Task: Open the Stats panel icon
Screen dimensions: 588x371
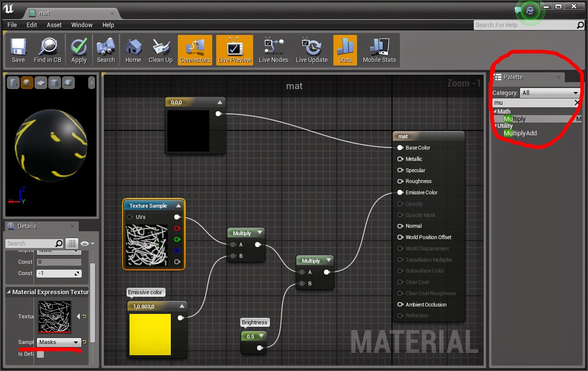Action: pyautogui.click(x=345, y=49)
